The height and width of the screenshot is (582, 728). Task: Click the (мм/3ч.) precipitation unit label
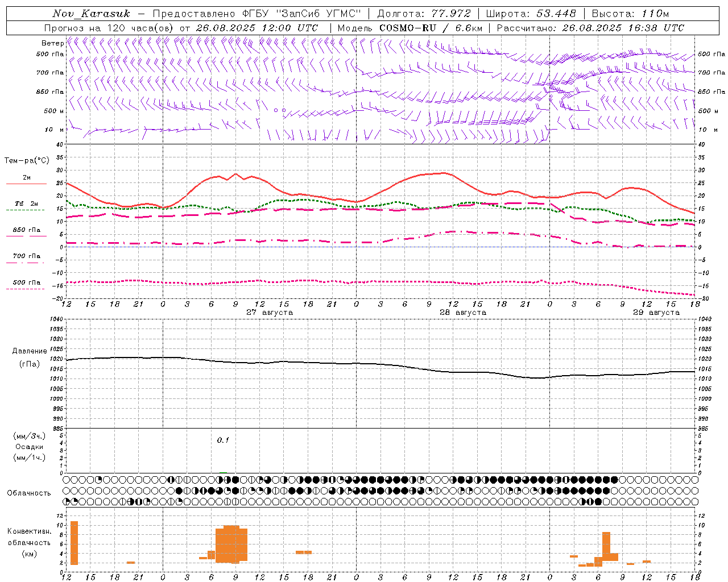(x=30, y=436)
